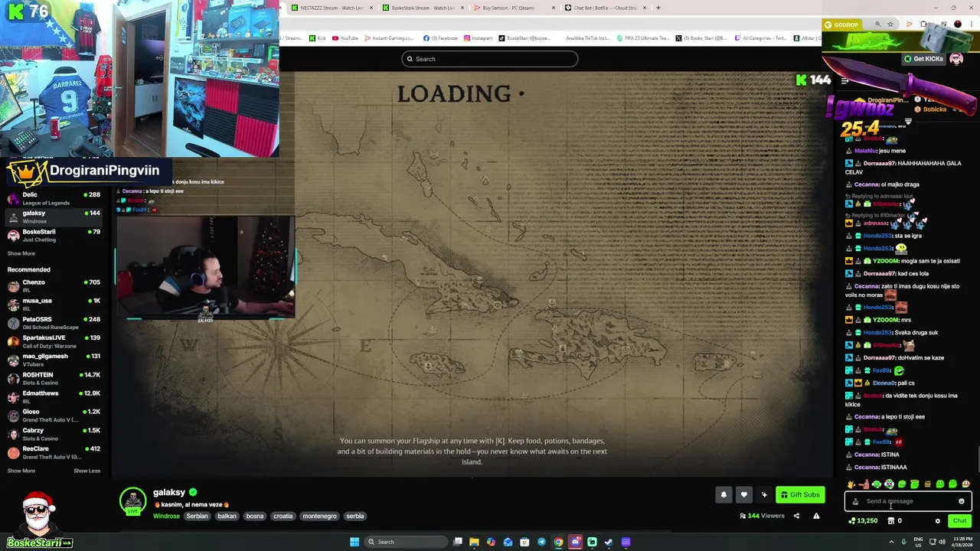Open SpartakusLIVE recommended channel
The width and height of the screenshot is (980, 551).
[54, 341]
